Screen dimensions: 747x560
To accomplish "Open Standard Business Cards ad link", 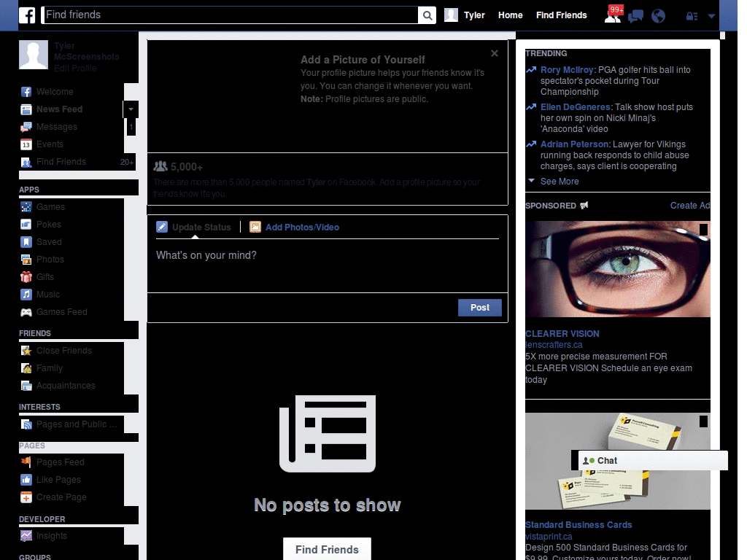I will pyautogui.click(x=578, y=525).
